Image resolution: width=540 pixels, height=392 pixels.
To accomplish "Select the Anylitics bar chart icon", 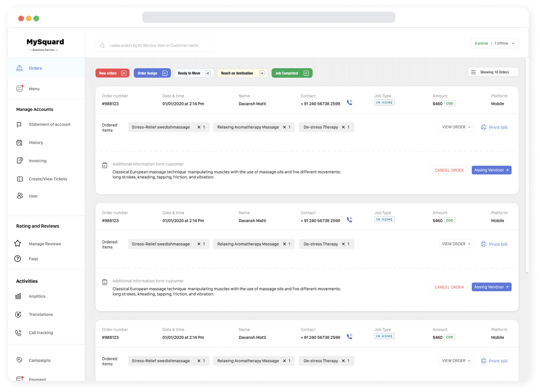I will (19, 296).
